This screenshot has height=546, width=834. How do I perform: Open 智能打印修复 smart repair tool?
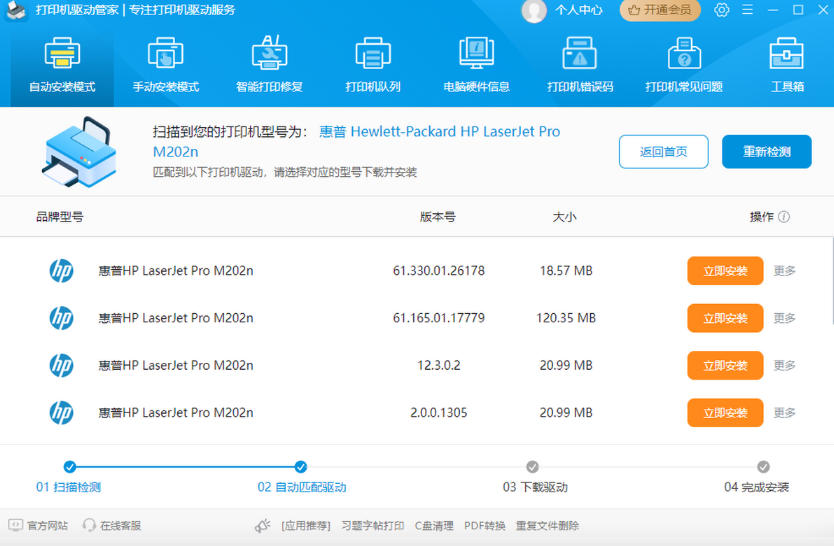pos(269,65)
